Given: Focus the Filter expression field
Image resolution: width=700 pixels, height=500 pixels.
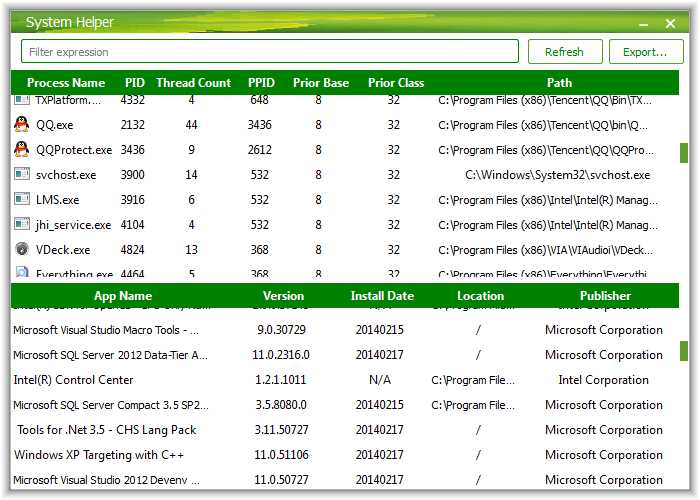Looking at the screenshot, I should click(270, 52).
